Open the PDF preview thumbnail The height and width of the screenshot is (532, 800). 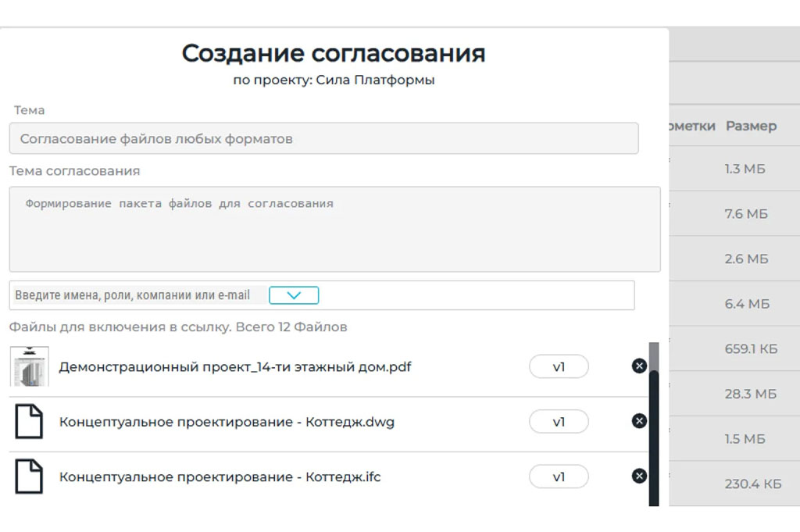coord(30,366)
